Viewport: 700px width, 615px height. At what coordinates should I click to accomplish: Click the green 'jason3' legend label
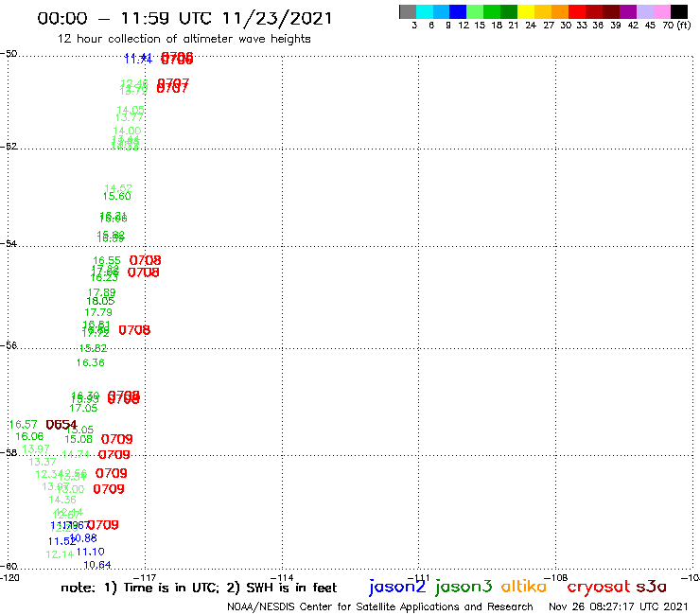pos(464,587)
